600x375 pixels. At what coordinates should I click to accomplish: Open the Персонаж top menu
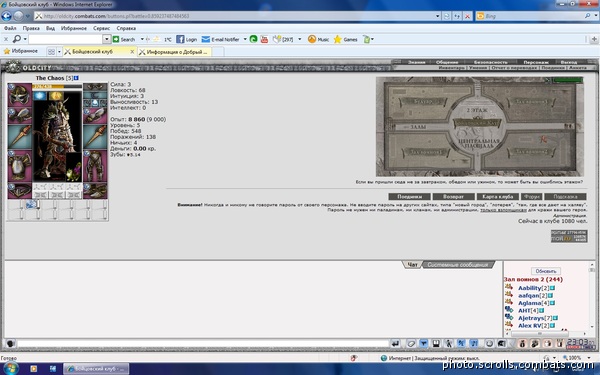tap(536, 62)
